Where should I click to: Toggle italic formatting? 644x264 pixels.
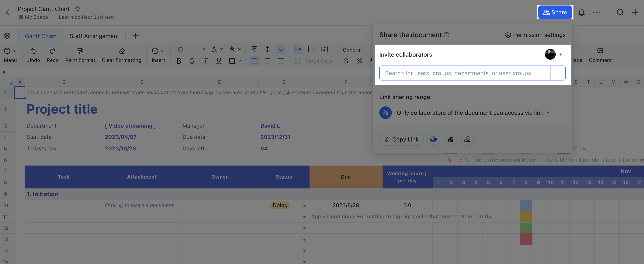pos(205,61)
